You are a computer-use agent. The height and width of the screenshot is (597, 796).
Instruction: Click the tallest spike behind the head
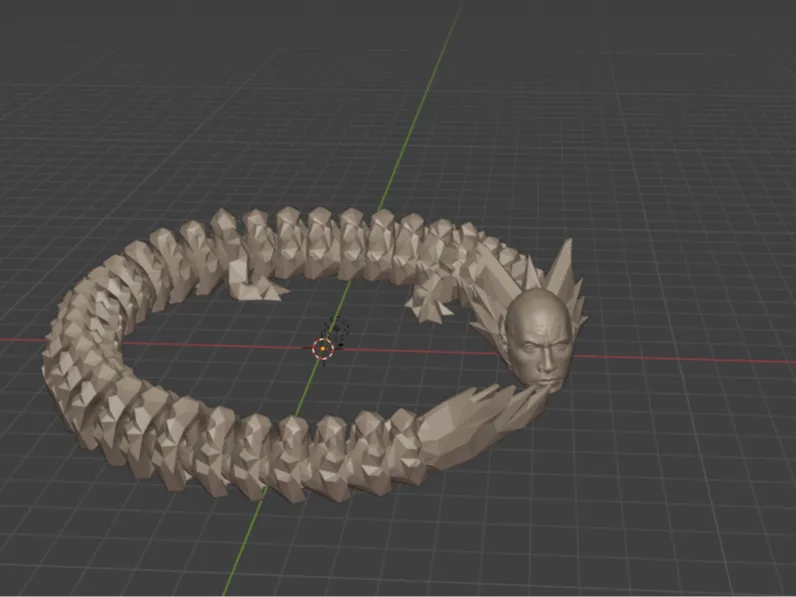(x=561, y=263)
